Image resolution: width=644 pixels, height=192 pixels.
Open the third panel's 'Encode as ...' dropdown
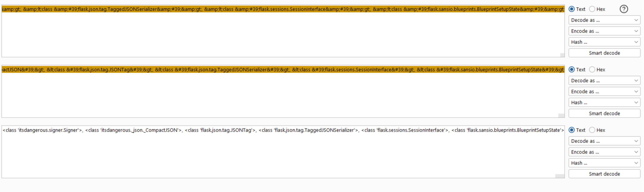(x=604, y=152)
